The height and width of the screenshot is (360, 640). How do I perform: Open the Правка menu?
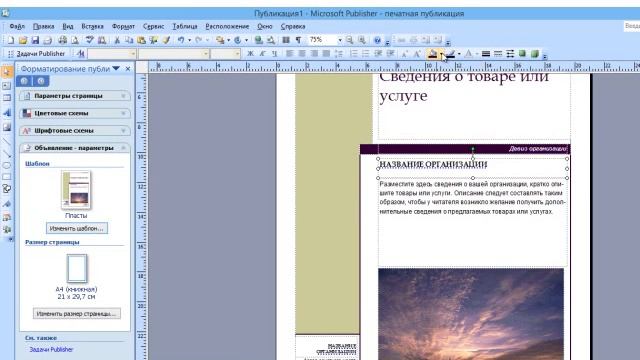pyautogui.click(x=44, y=27)
